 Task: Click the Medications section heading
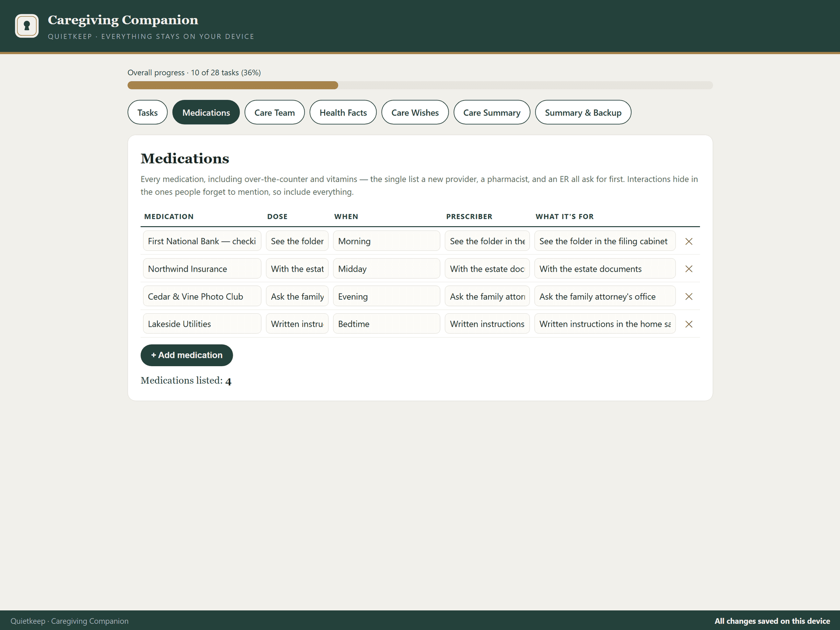185,158
